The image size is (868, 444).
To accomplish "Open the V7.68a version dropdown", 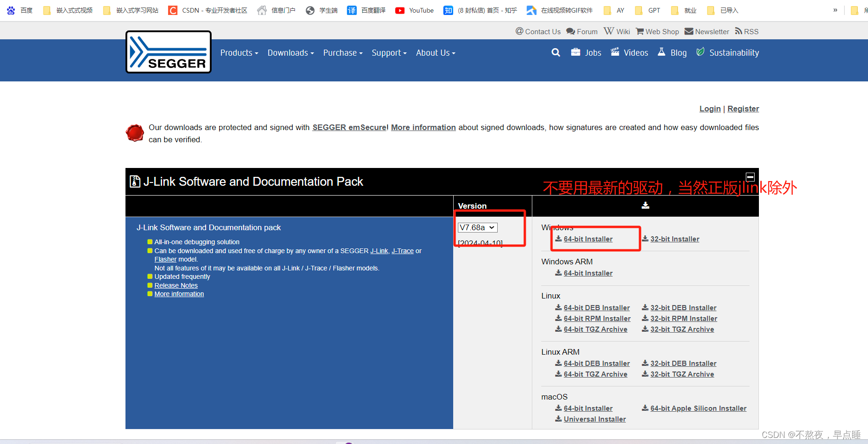I will (478, 227).
